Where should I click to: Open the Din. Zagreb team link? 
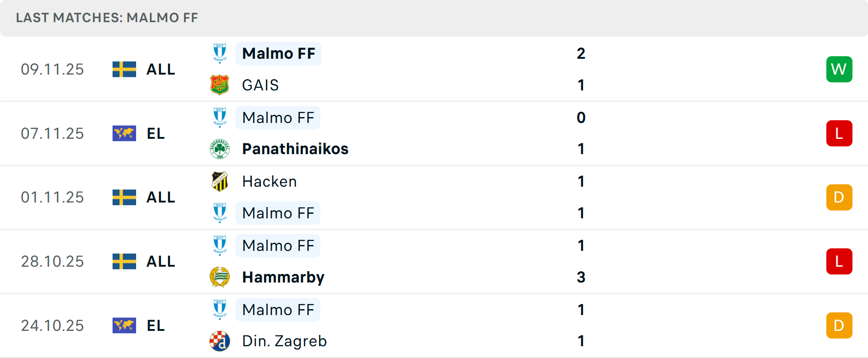(x=284, y=341)
